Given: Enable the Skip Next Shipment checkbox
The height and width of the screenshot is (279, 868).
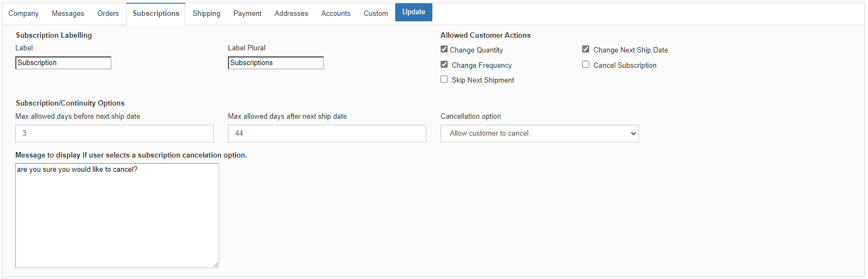Looking at the screenshot, I should pyautogui.click(x=444, y=79).
